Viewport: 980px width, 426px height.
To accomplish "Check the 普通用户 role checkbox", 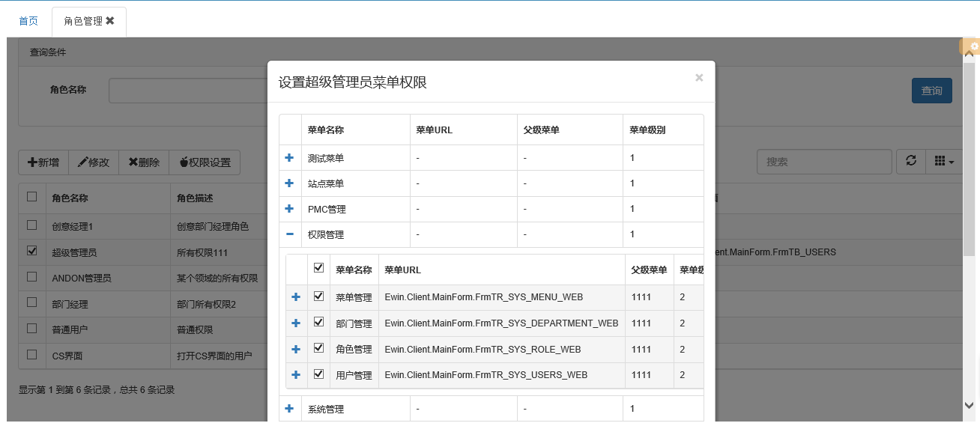I will [x=31, y=328].
